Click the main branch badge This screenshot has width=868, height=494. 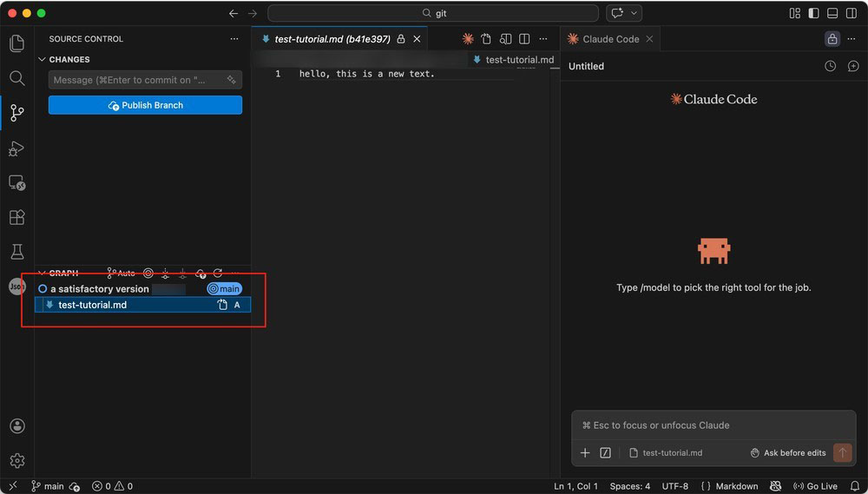224,289
